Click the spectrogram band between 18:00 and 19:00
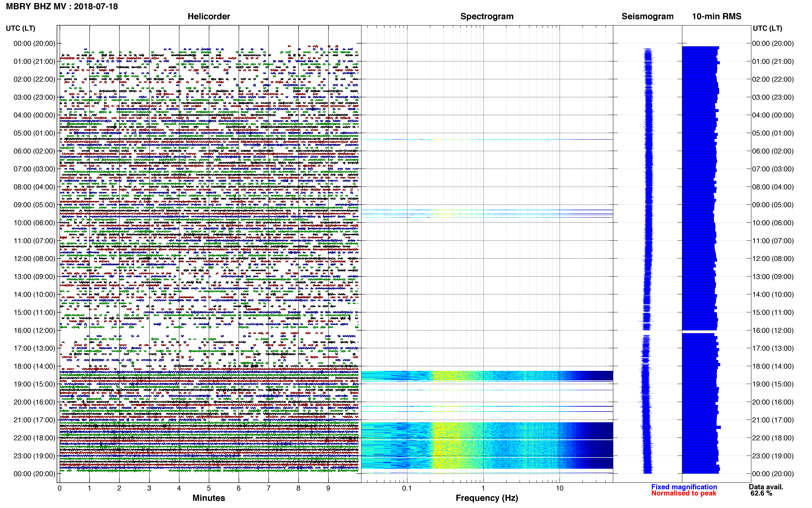 point(487,376)
